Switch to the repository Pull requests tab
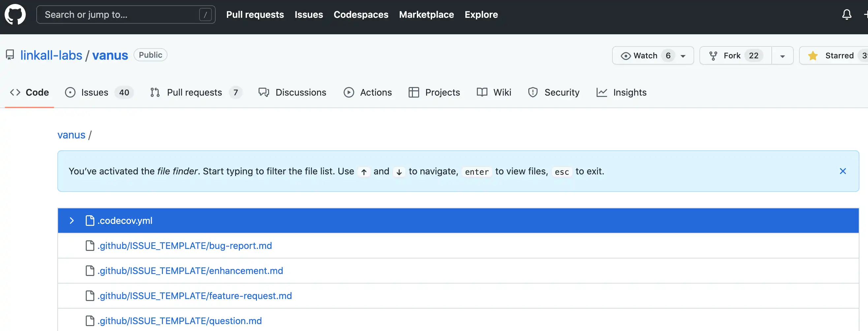Screen dimensions: 868x331 click(196, 92)
